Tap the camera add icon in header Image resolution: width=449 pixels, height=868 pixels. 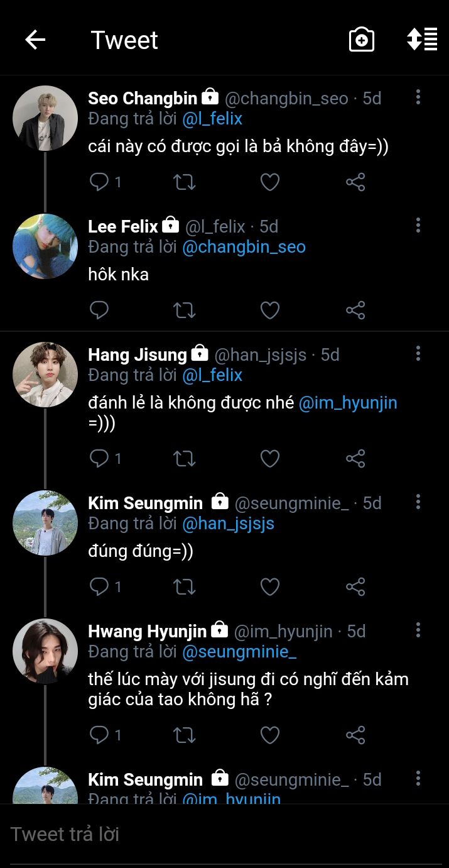tap(362, 40)
